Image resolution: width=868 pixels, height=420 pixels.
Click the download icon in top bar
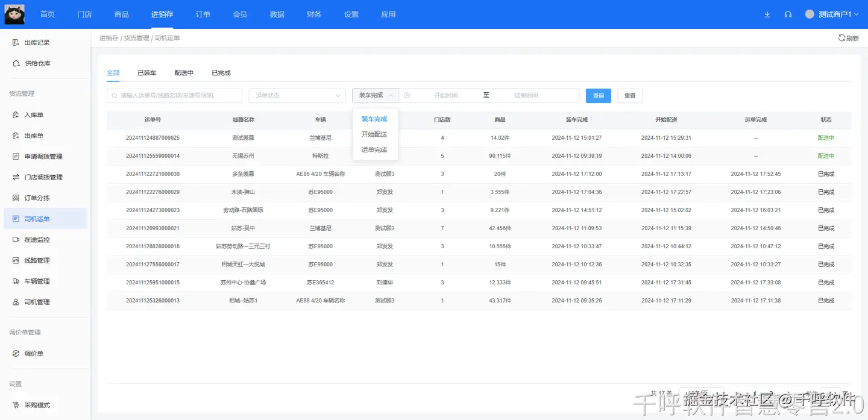(x=767, y=14)
